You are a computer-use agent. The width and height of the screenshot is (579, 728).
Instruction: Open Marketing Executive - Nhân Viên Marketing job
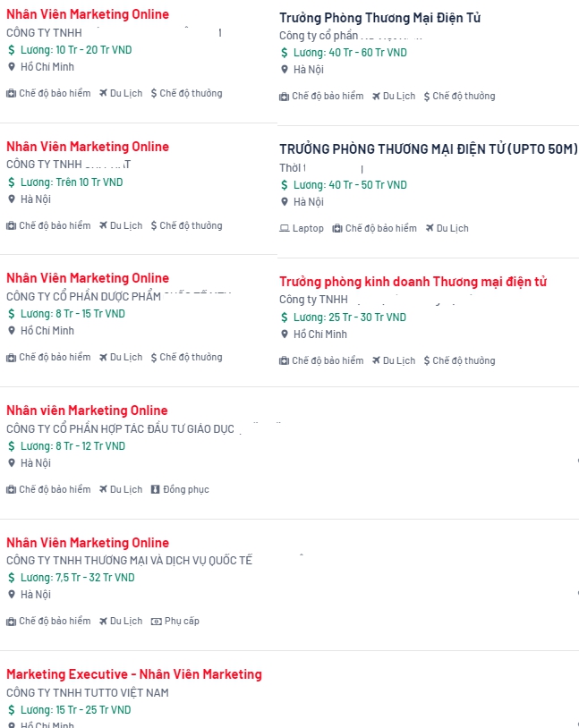[x=134, y=674]
